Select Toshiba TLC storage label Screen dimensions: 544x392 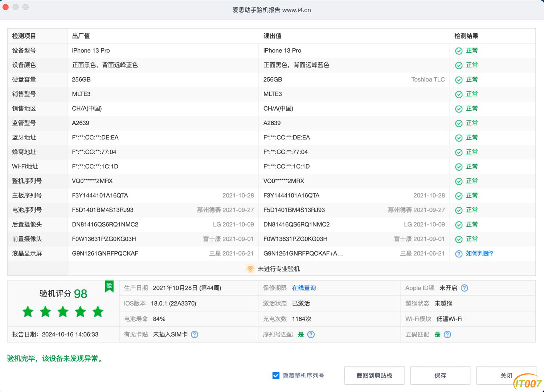click(428, 79)
